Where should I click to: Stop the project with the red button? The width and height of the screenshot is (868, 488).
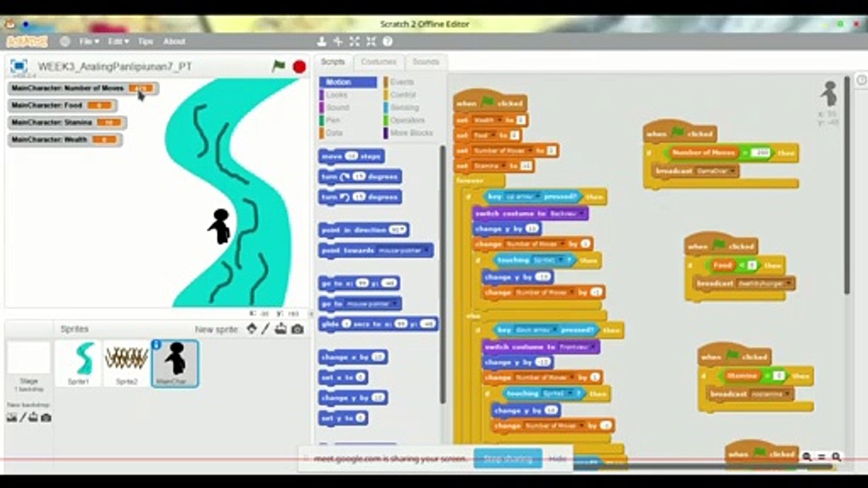pyautogui.click(x=299, y=66)
